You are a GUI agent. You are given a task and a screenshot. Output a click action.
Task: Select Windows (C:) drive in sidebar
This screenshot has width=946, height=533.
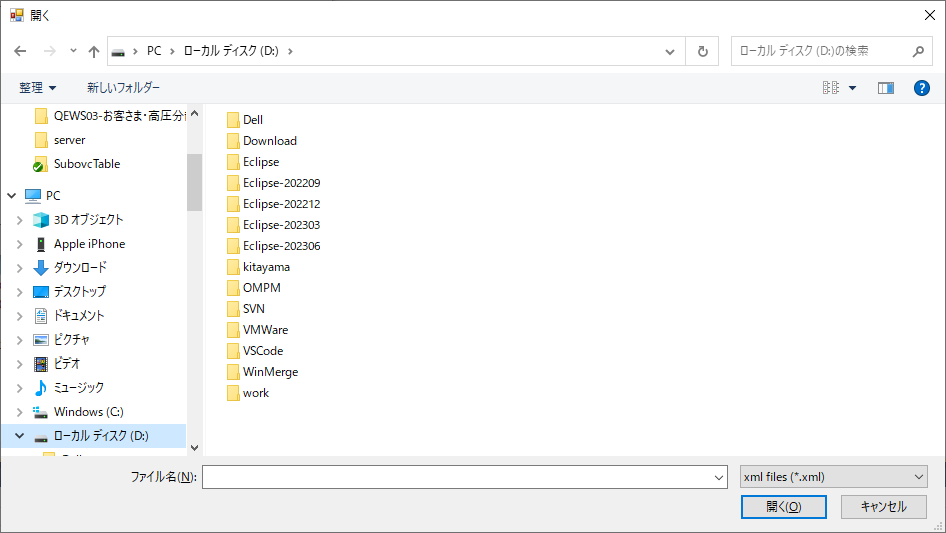(x=88, y=412)
